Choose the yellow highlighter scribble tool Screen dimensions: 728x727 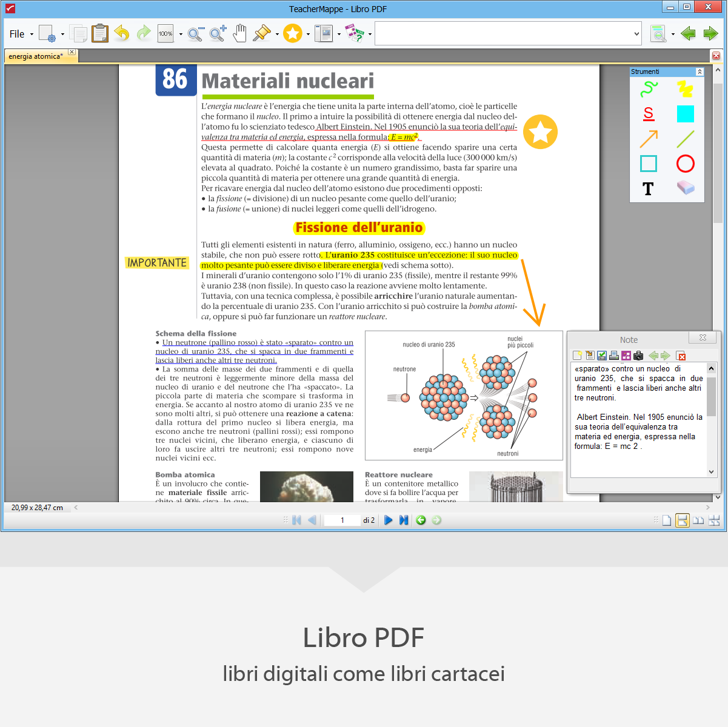point(685,89)
